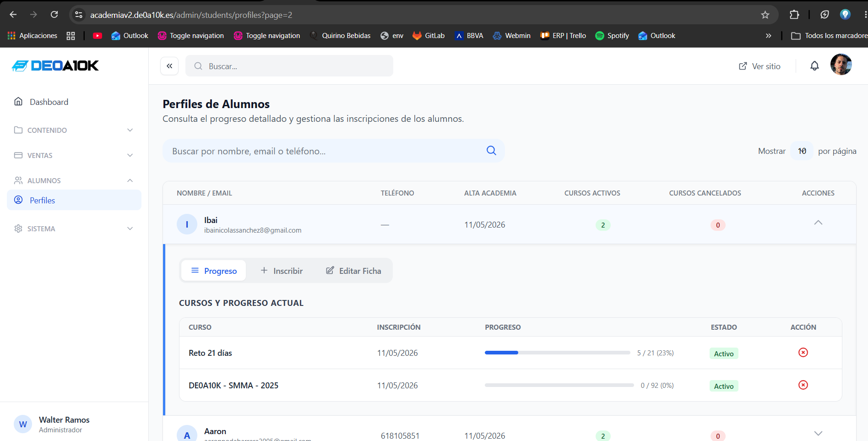The image size is (868, 441).
Task: Open notifications bell icon
Action: tap(814, 66)
